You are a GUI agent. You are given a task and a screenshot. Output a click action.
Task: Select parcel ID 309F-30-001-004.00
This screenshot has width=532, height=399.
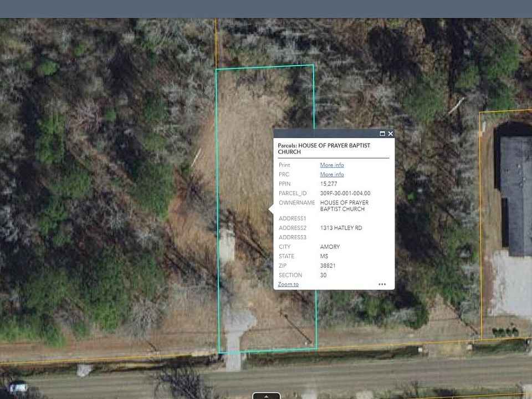pyautogui.click(x=345, y=193)
